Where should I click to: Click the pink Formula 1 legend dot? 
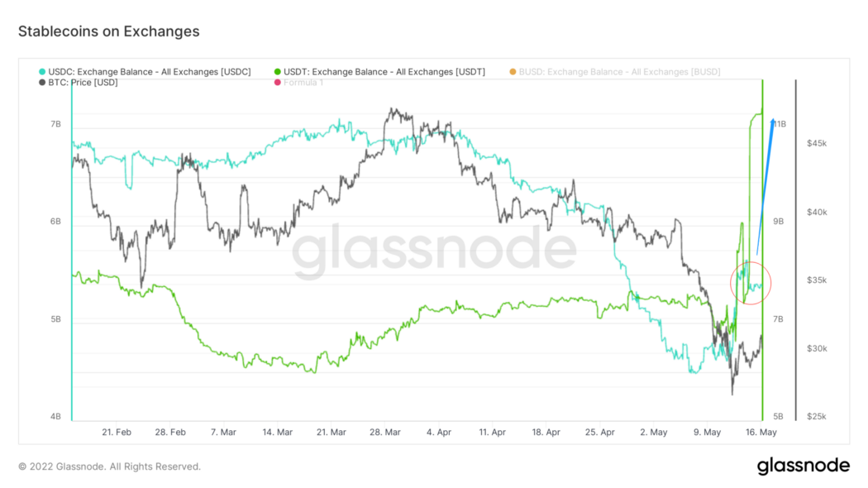279,83
